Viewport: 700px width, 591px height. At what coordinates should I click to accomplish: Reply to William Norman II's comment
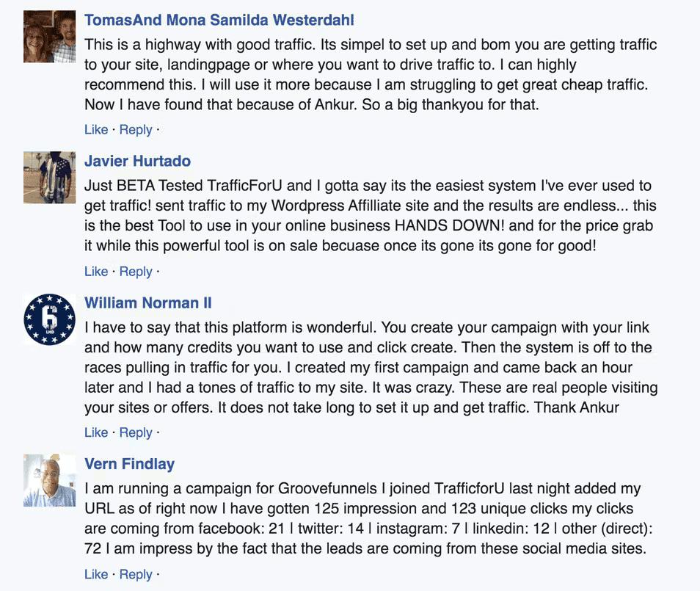tap(136, 432)
